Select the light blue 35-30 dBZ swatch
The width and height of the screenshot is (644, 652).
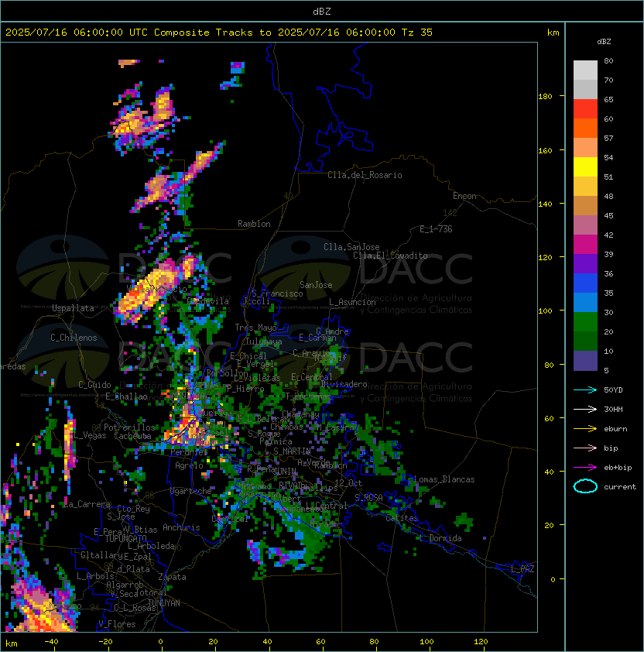585,302
